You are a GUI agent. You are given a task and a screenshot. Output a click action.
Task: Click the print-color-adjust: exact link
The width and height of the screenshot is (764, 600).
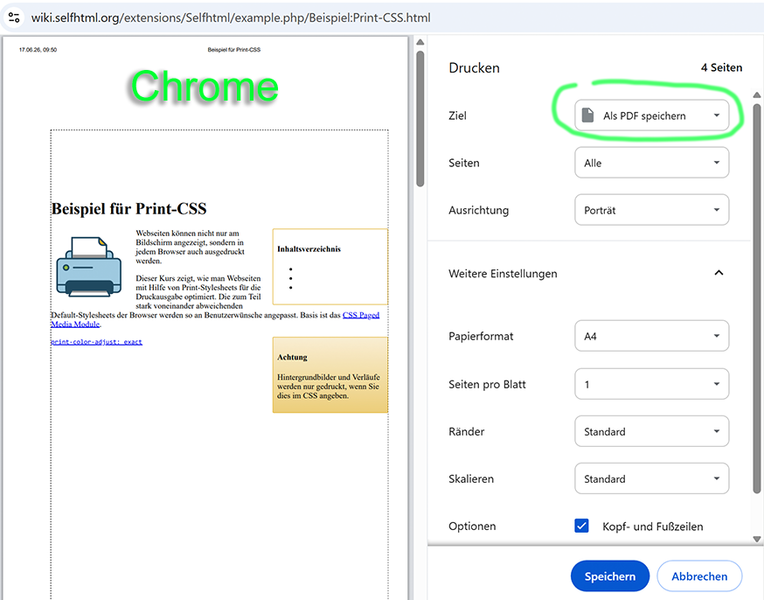point(96,342)
